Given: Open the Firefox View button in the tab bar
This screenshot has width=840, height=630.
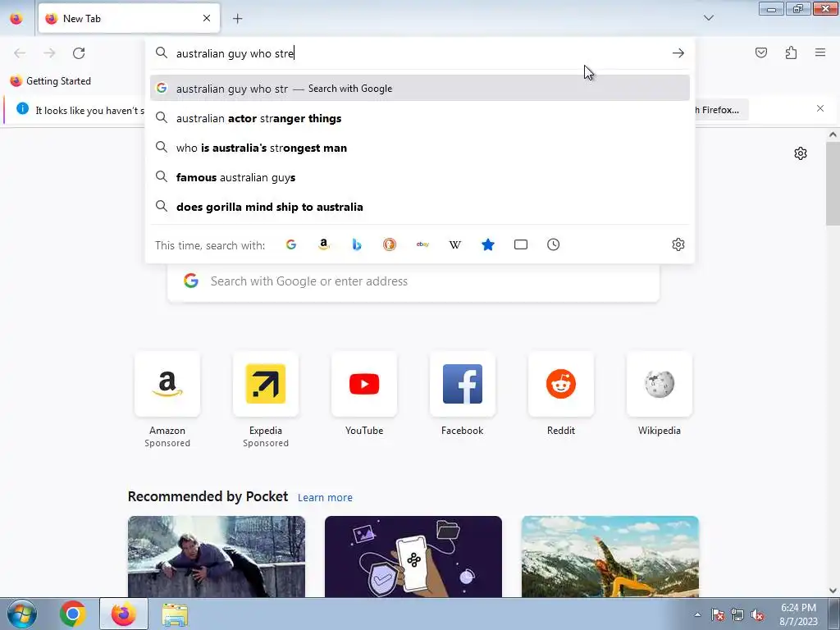Looking at the screenshot, I should pos(16,18).
